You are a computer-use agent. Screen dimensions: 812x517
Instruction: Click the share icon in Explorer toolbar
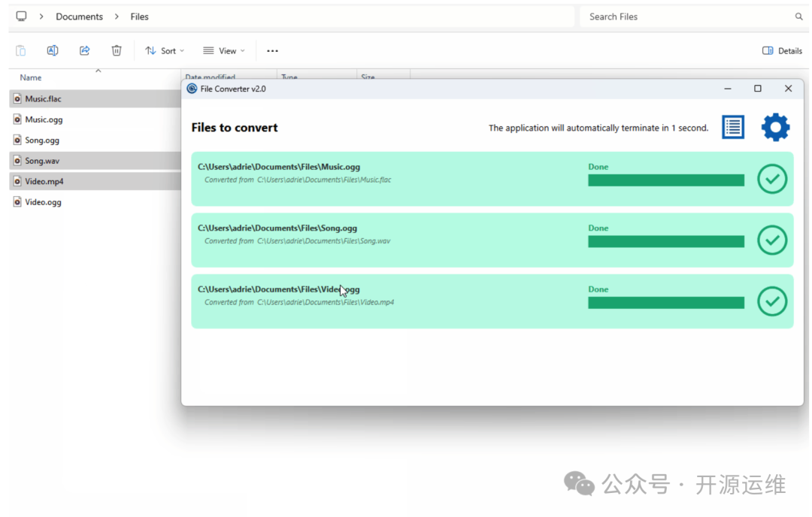click(x=85, y=50)
